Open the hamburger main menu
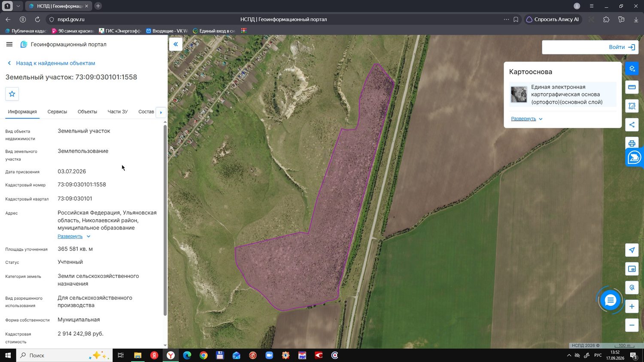The image size is (644, 362). [x=9, y=44]
